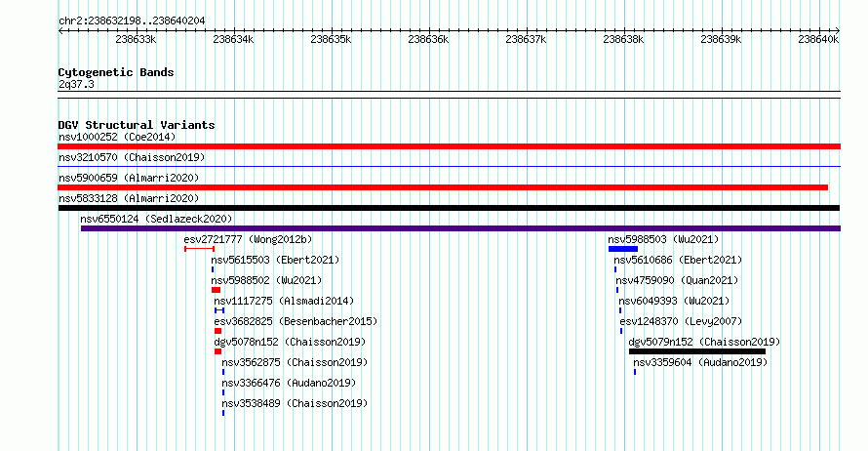This screenshot has width=868, height=451.
Task: Click the red esv3682825 variant block
Action: pos(217,331)
